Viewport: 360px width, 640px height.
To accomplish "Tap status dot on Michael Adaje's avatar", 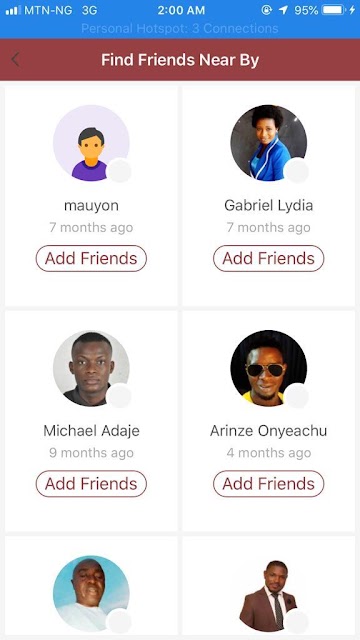I will 119,396.
